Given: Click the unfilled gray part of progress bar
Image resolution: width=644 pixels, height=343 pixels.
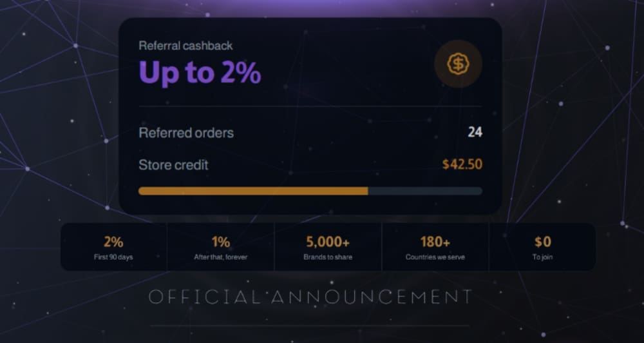Looking at the screenshot, I should click(425, 191).
